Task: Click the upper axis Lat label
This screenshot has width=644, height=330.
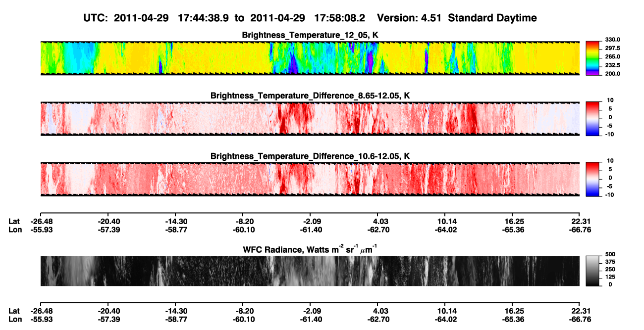Action: [x=14, y=221]
